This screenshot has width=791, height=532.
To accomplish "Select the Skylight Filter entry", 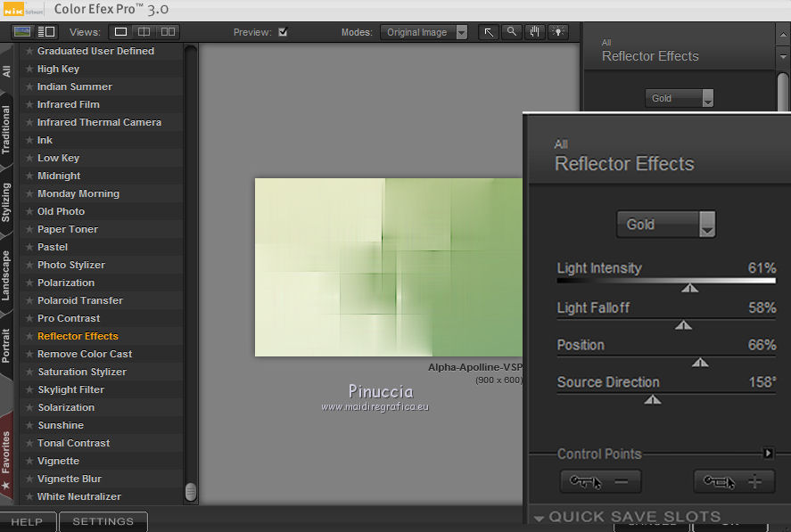I will tap(71, 389).
